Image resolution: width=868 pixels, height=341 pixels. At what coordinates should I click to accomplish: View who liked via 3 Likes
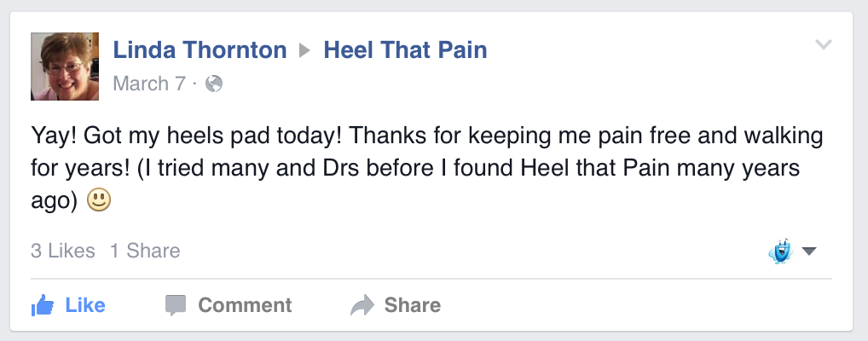[x=61, y=251]
